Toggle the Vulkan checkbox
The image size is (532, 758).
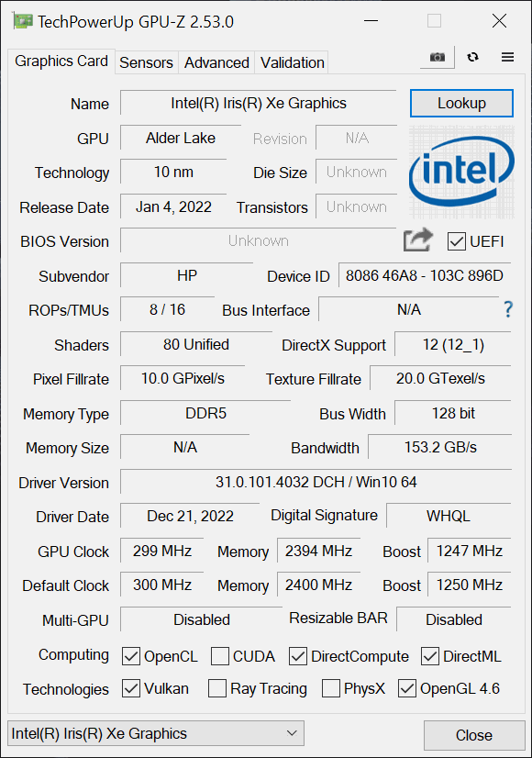[130, 689]
